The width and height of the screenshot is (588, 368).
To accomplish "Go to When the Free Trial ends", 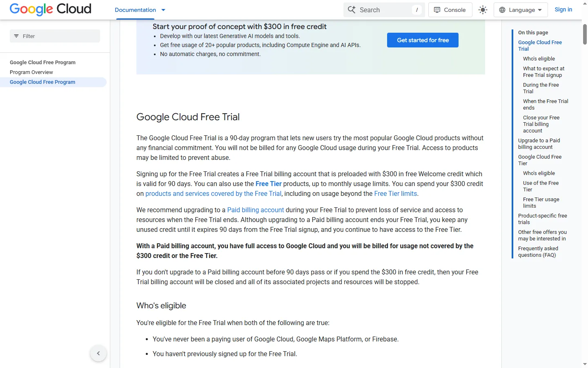I will coord(546,105).
